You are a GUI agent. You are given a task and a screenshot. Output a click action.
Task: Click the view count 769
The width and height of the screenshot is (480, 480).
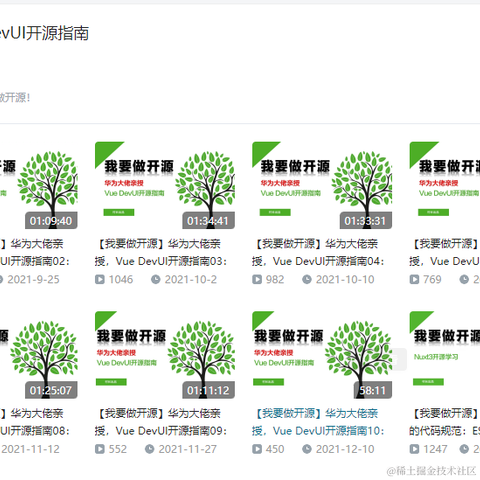coord(432,279)
